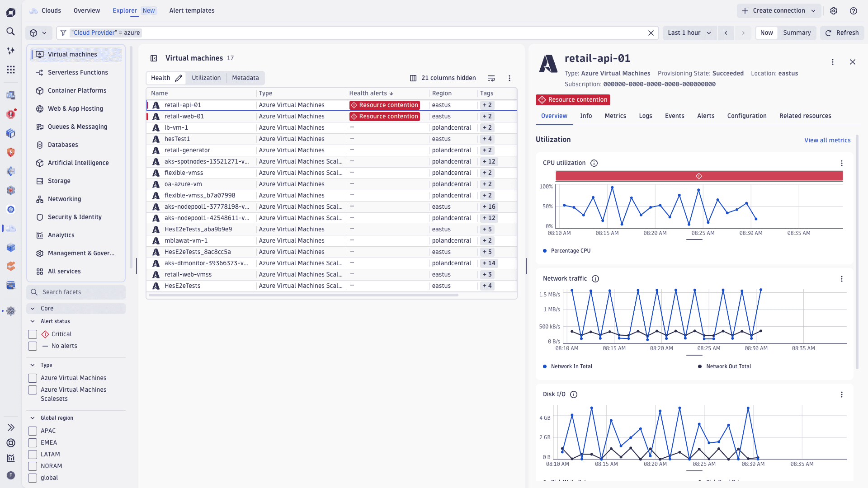Open the Alert templates menu item
The image size is (868, 488).
(192, 10)
